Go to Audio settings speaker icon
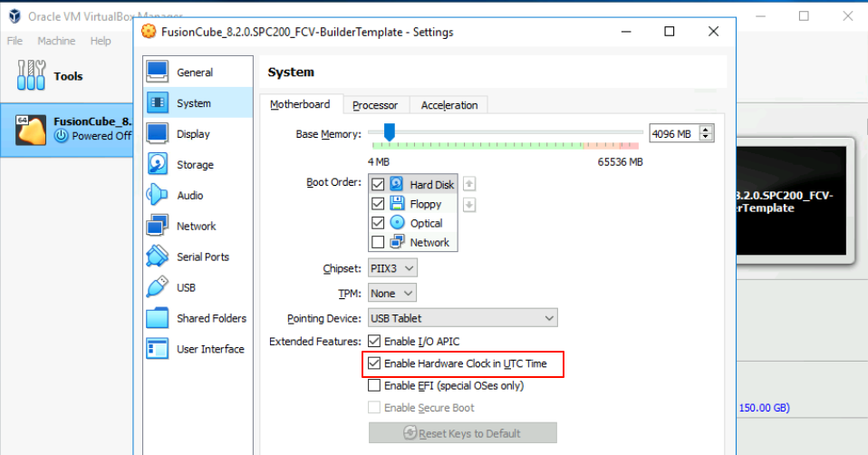868x455 pixels. click(158, 196)
